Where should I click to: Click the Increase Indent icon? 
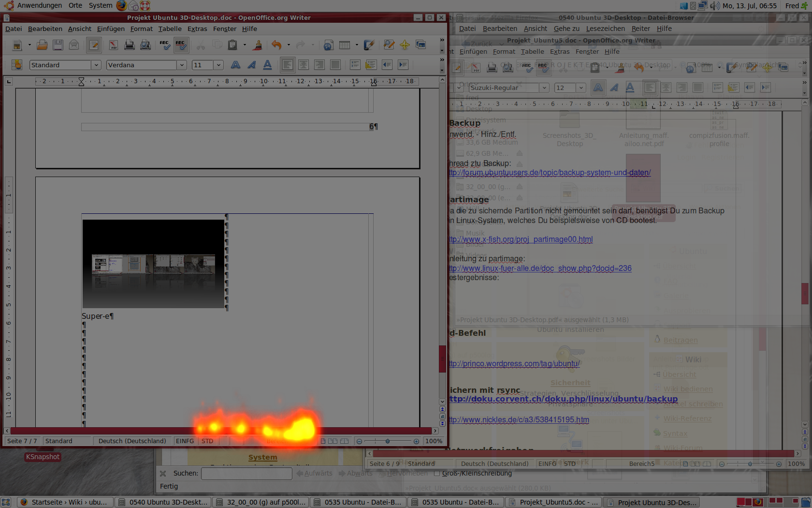[x=403, y=65]
